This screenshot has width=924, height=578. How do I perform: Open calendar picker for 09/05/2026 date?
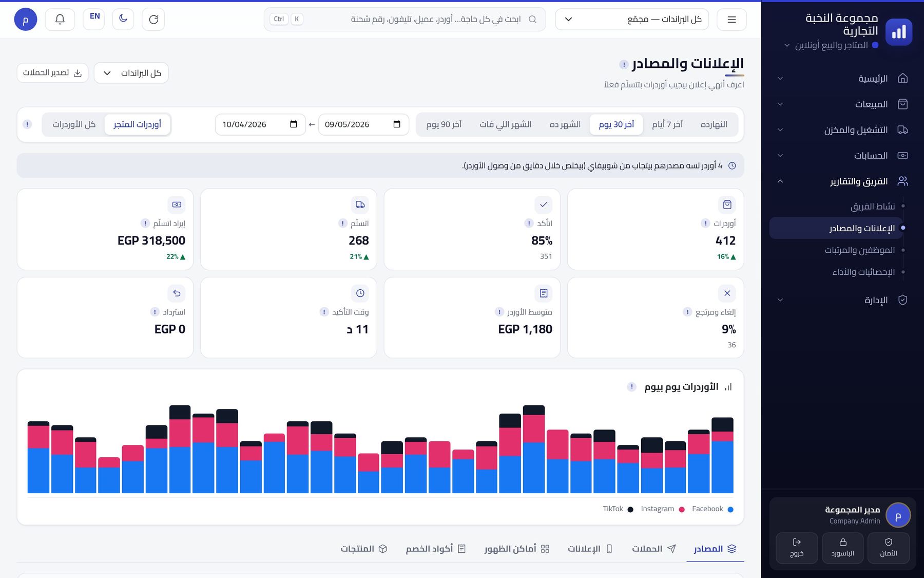(397, 124)
